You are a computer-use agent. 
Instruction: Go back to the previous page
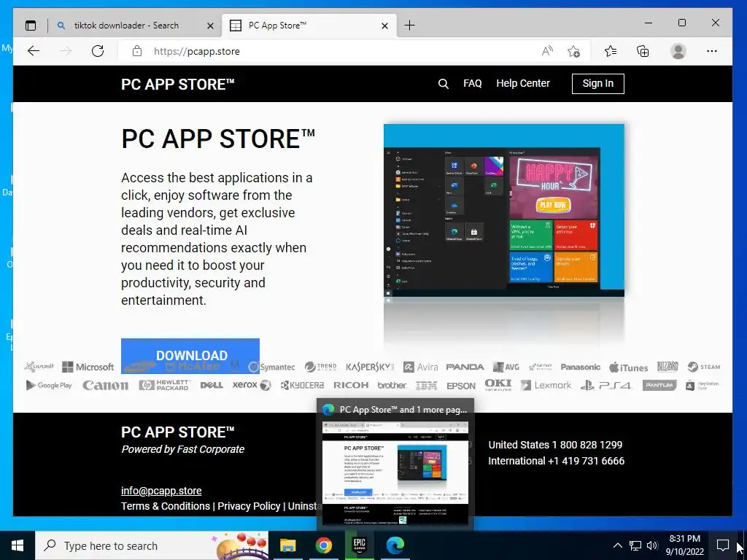34,51
